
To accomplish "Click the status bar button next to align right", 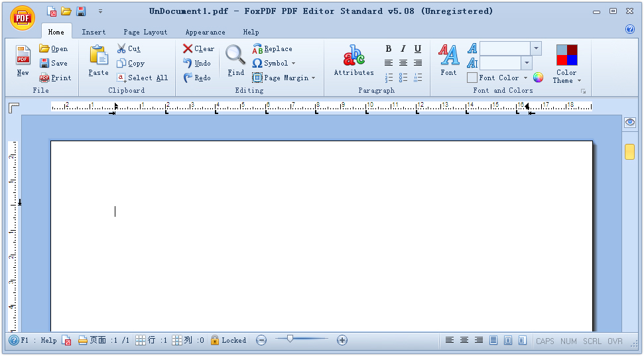I will 493,340.
